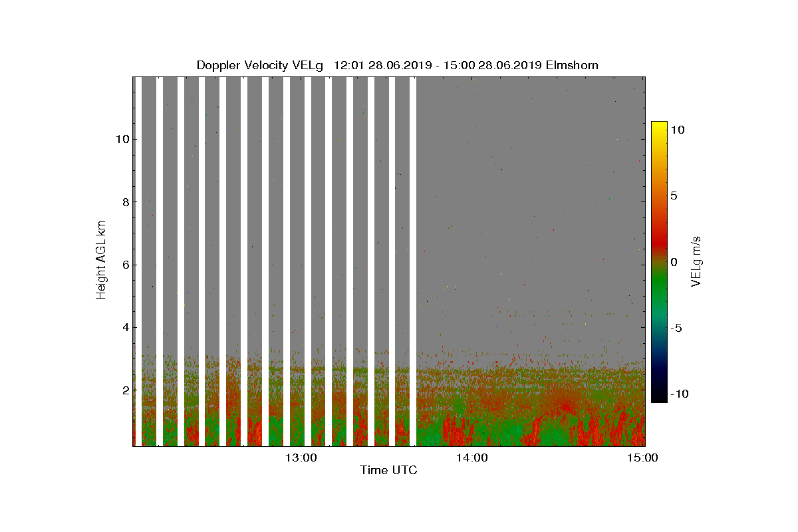Click the Height AGL km axis title
The height and width of the screenshot is (532, 798).
click(x=101, y=261)
